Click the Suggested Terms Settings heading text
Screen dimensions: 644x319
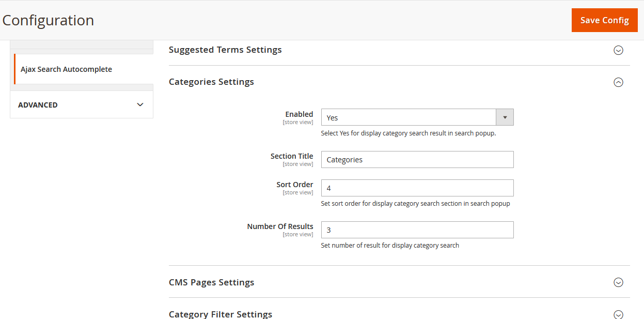point(225,50)
